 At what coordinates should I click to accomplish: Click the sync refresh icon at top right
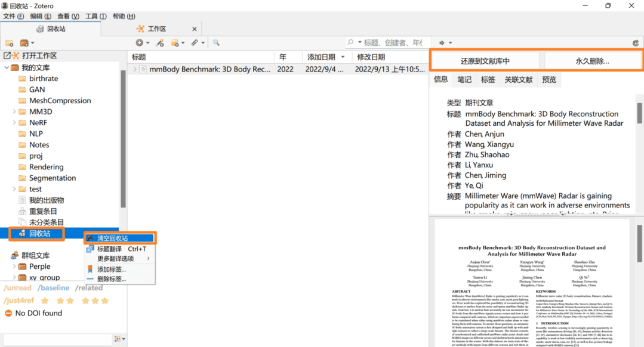click(636, 43)
